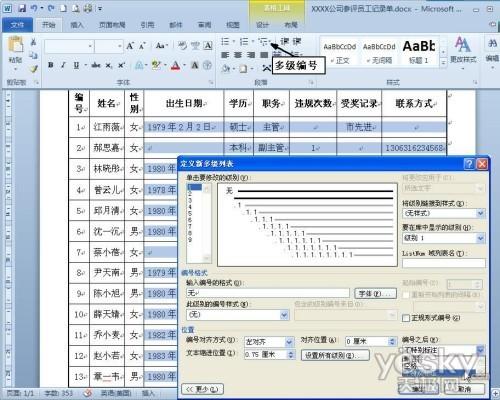Click the 确定 button
This screenshot has height=400, width=500.
[418, 389]
